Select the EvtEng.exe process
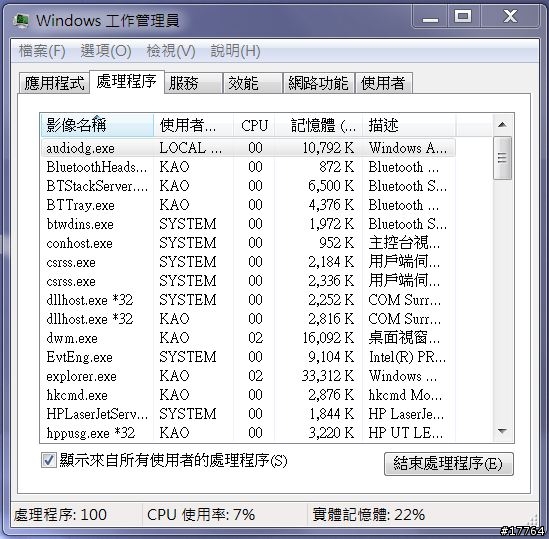This screenshot has width=549, height=539. tap(248, 357)
